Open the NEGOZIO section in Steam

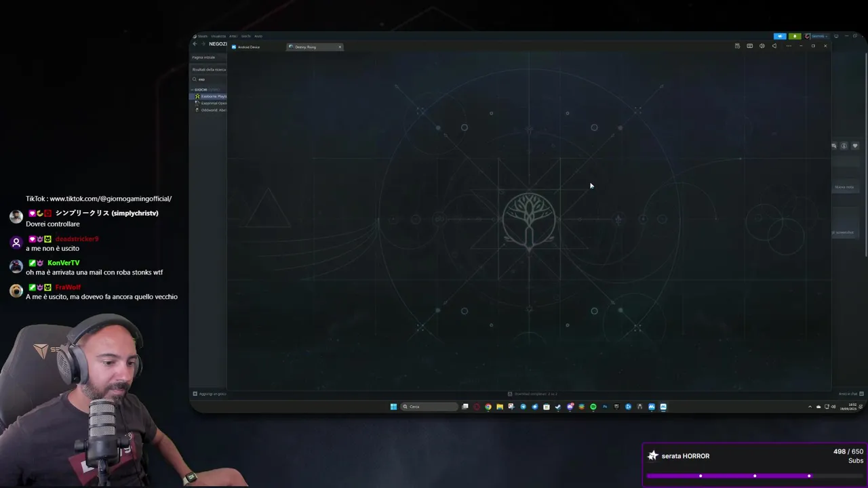pos(218,44)
